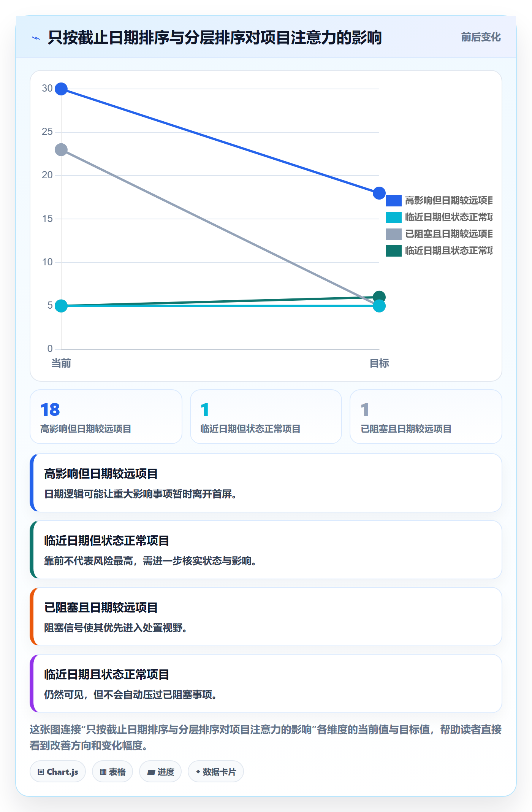Click the stat value 18

click(50, 410)
